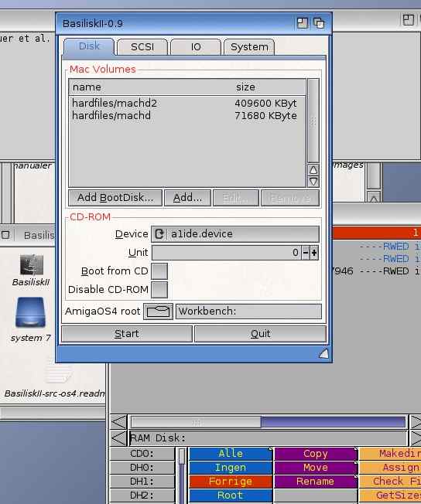Select DH0: in device list
Viewport: 421px width, 504px height.
click(142, 468)
